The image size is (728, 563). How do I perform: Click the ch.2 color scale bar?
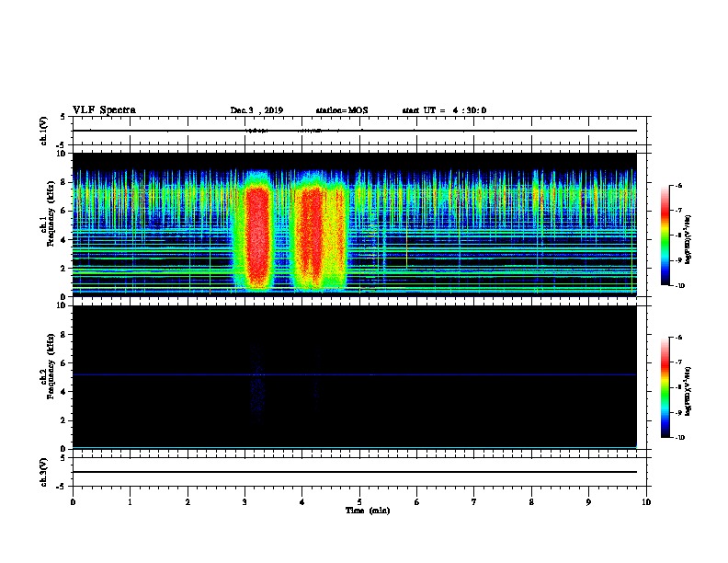[665, 387]
